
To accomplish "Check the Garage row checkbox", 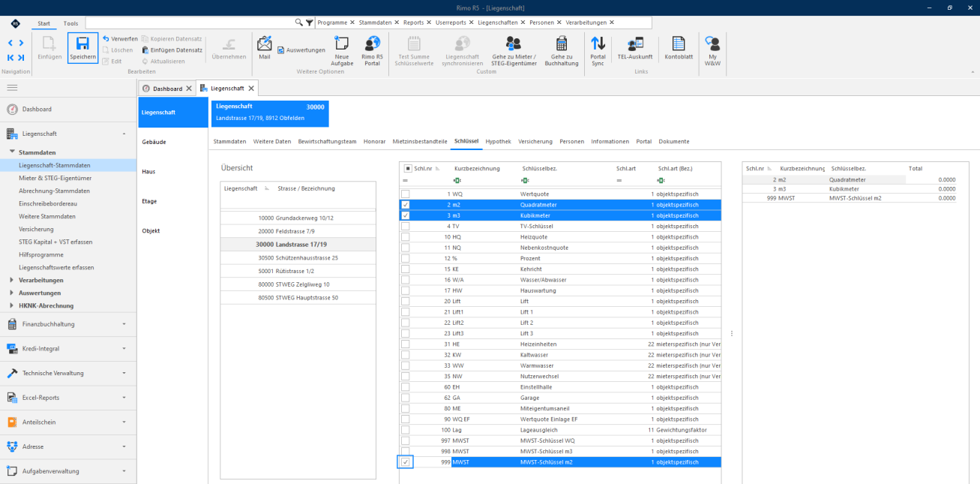I will pos(406,398).
